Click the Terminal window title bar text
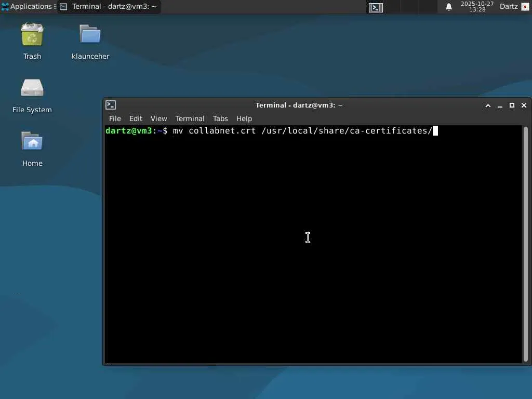This screenshot has height=399, width=532. pos(299,105)
